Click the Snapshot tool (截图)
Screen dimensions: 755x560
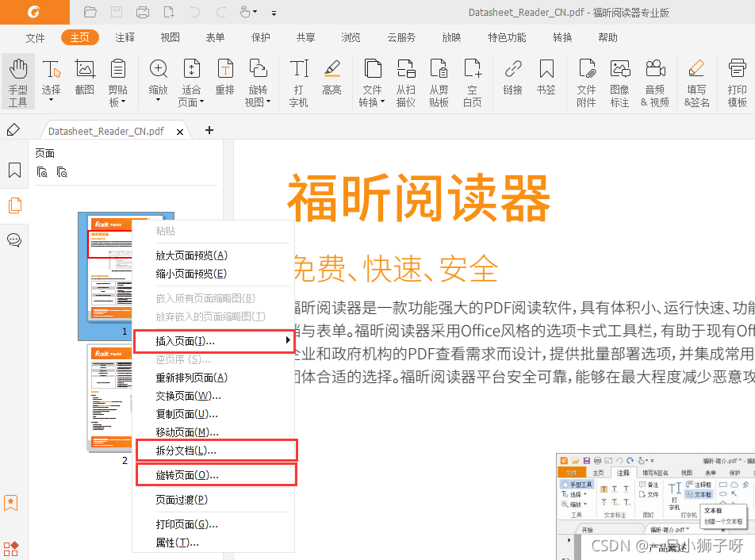coord(85,77)
